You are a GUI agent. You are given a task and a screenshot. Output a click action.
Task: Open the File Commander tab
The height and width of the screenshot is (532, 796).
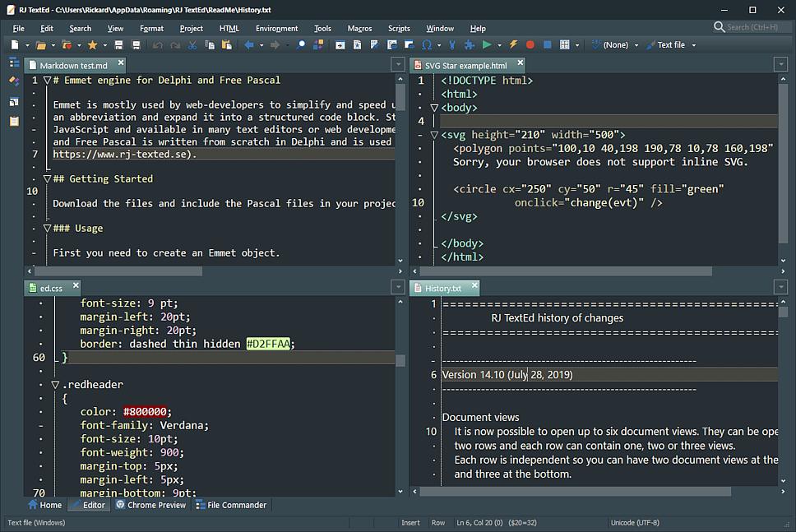click(x=231, y=505)
